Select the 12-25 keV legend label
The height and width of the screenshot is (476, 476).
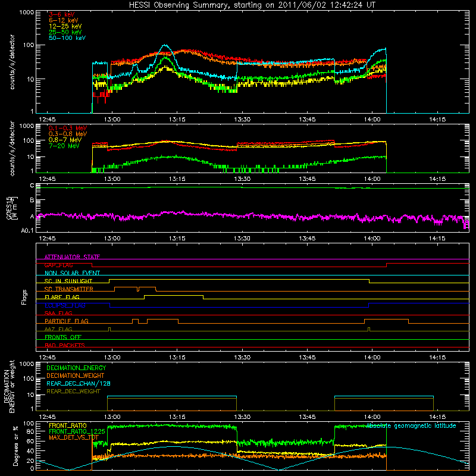point(65,26)
